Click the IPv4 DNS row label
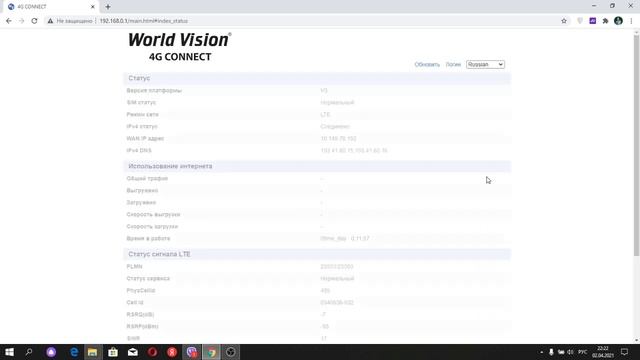 139,151
